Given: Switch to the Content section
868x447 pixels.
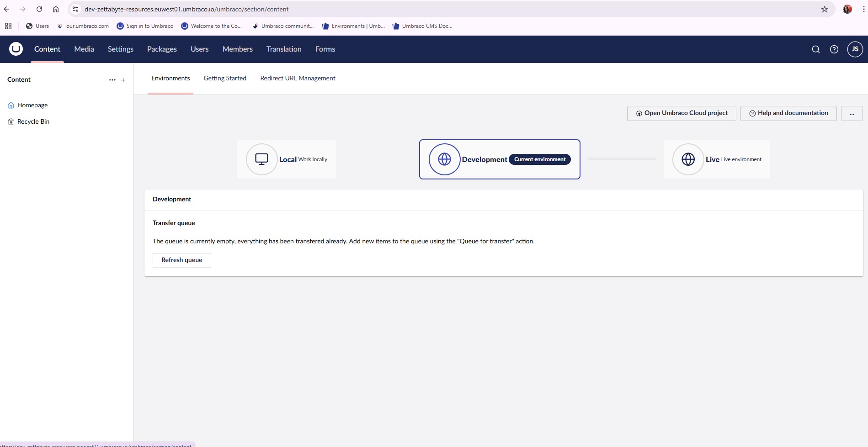Looking at the screenshot, I should [x=47, y=49].
